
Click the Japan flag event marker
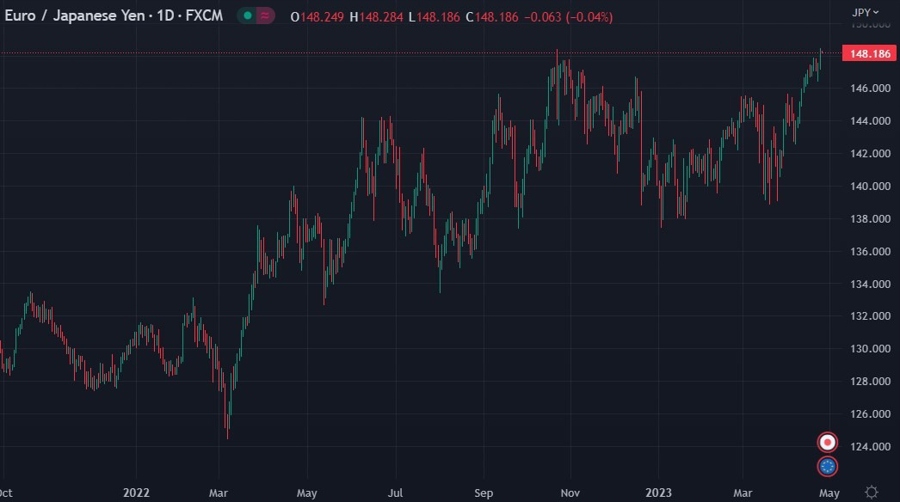click(x=827, y=442)
